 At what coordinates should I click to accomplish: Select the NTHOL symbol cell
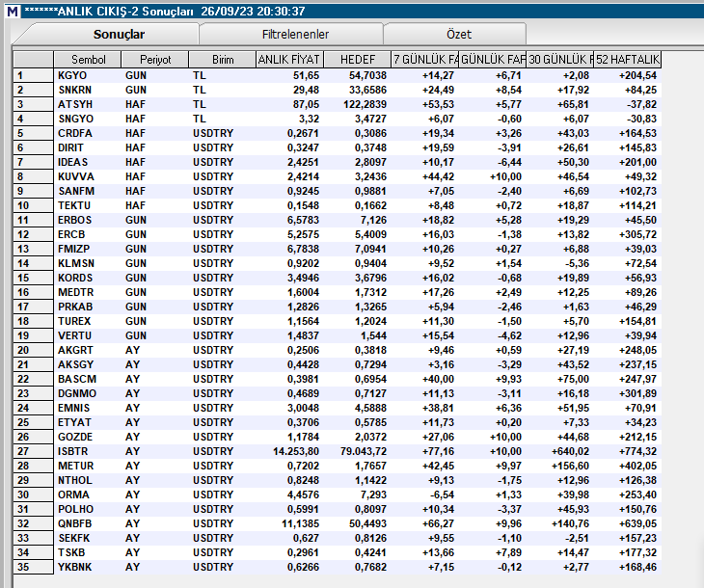pyautogui.click(x=88, y=480)
